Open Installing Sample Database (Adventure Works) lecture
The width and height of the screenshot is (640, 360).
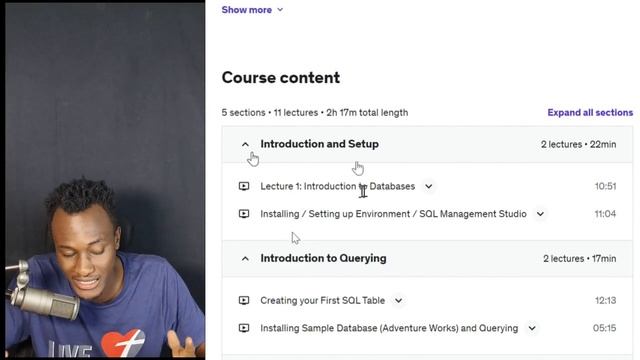pyautogui.click(x=389, y=328)
